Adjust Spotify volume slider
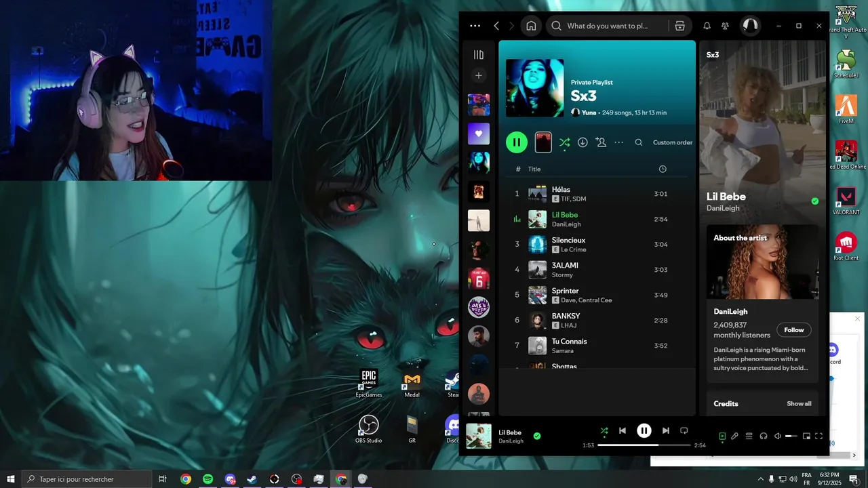Image resolution: width=868 pixels, height=488 pixels. (791, 436)
